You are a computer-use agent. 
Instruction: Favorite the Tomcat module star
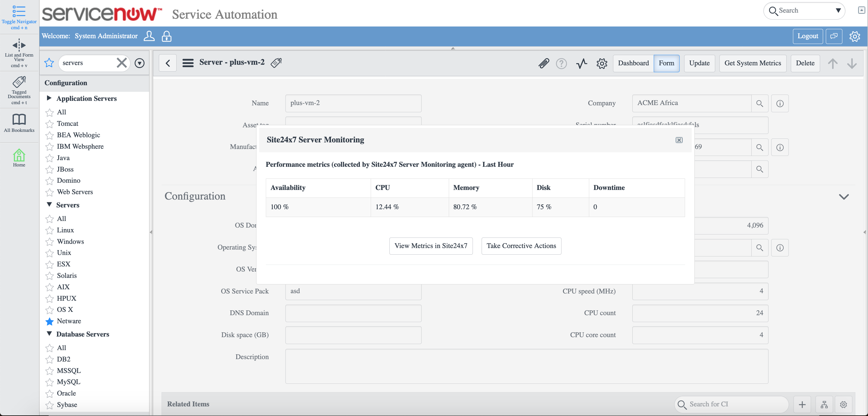pyautogui.click(x=49, y=123)
